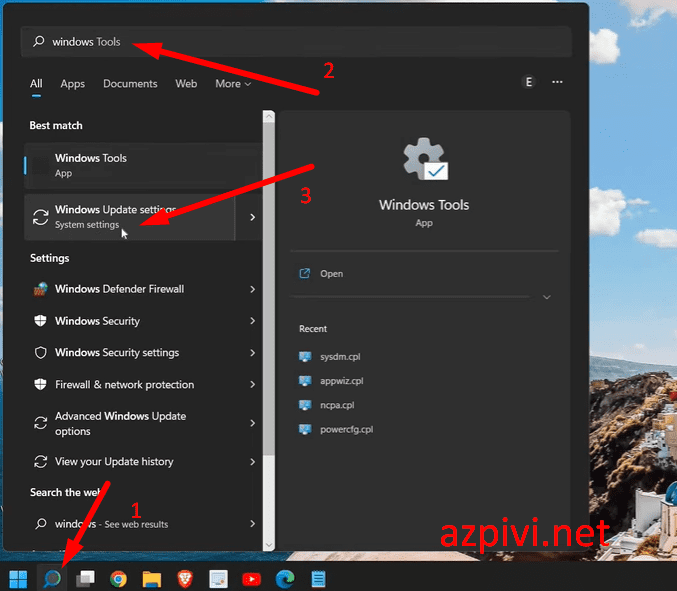This screenshot has width=677, height=591.
Task: Click the Open icon in preview pane
Action: pos(305,273)
